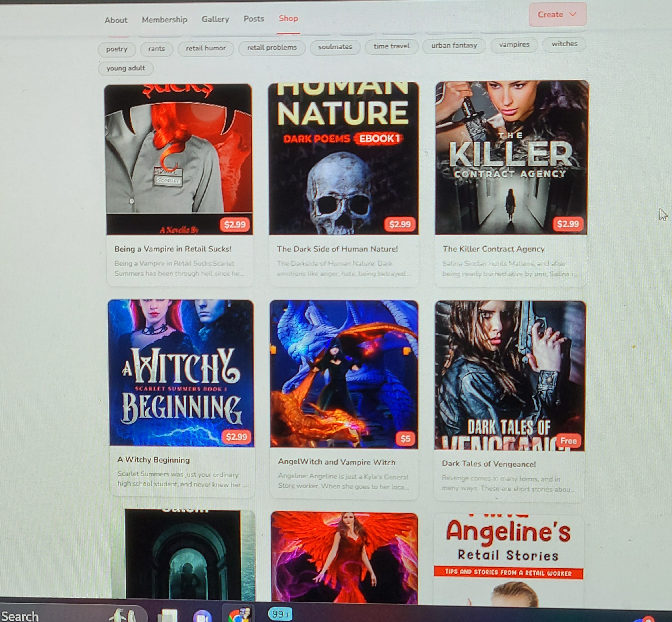Open 'Being a Vampire in Retail Sucks!' link

[x=173, y=249]
